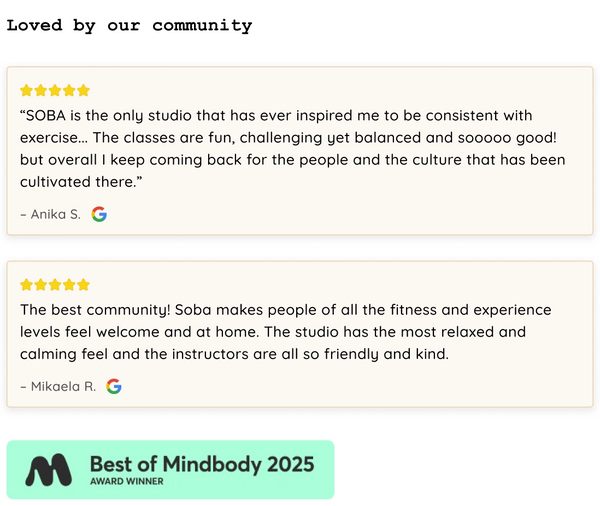This screenshot has width=600, height=506.
Task: Click the reviewer name Anika S.
Action: [53, 214]
